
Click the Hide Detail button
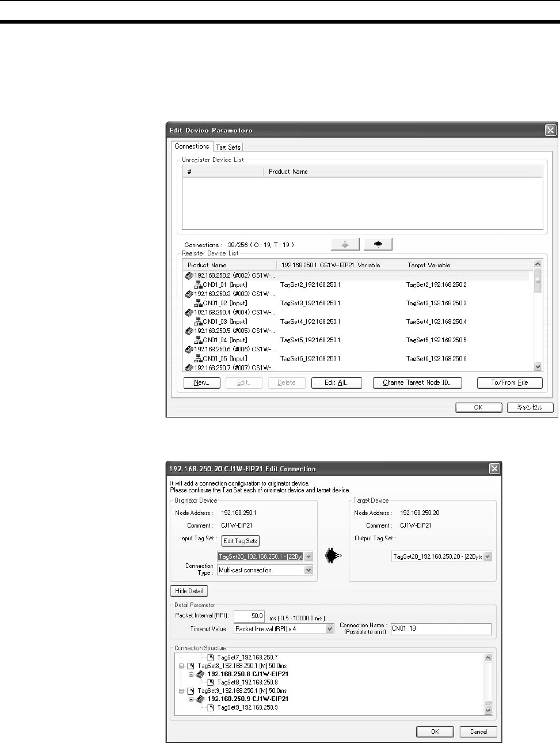click(189, 591)
